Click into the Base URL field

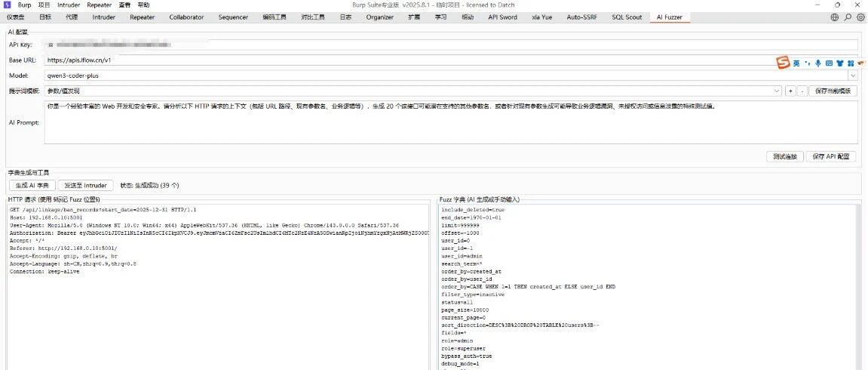click(x=451, y=60)
